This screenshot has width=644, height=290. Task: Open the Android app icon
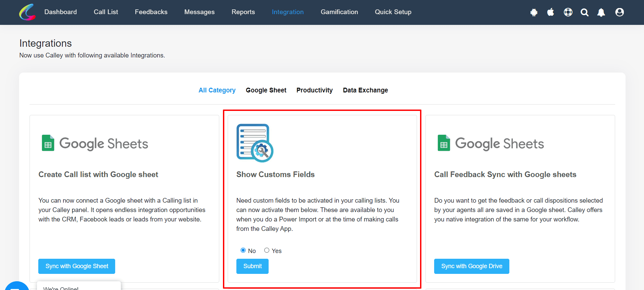coord(534,12)
